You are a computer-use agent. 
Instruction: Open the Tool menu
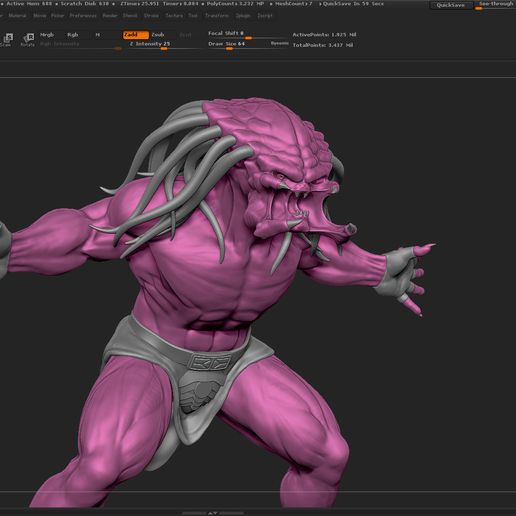tap(193, 16)
